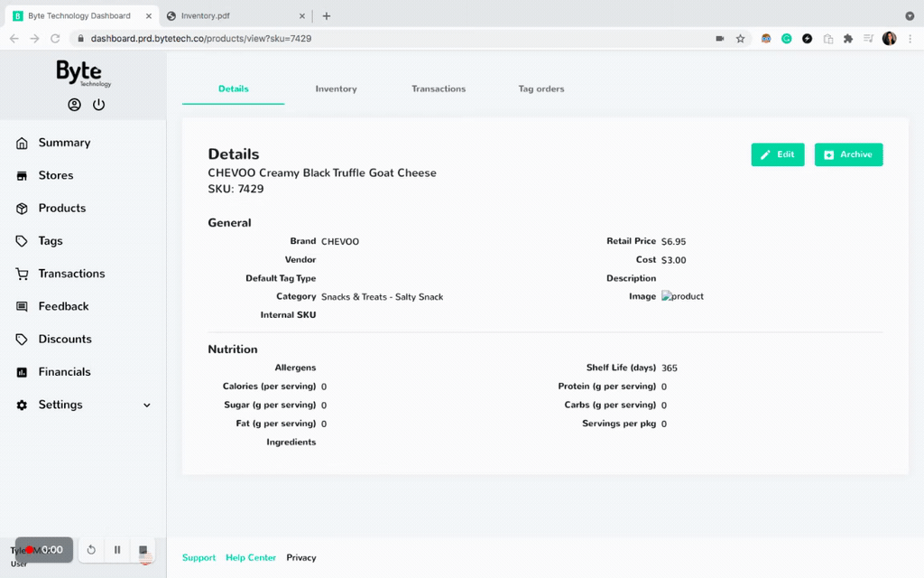The height and width of the screenshot is (578, 924).
Task: Click the clipboard extension icon
Action: tap(828, 39)
